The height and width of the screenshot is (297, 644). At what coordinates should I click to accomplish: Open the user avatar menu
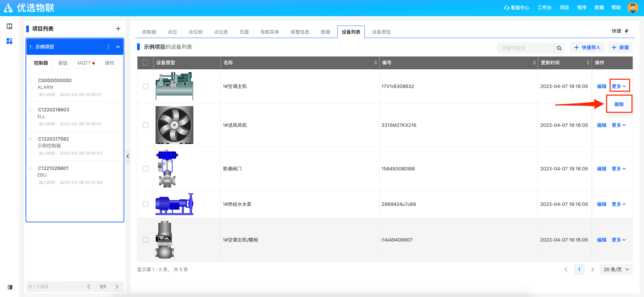(x=633, y=8)
